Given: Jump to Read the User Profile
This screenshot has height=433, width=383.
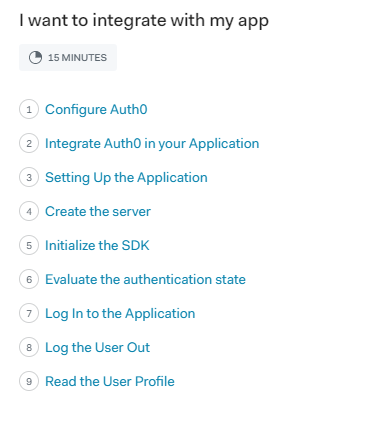Looking at the screenshot, I should tap(110, 381).
